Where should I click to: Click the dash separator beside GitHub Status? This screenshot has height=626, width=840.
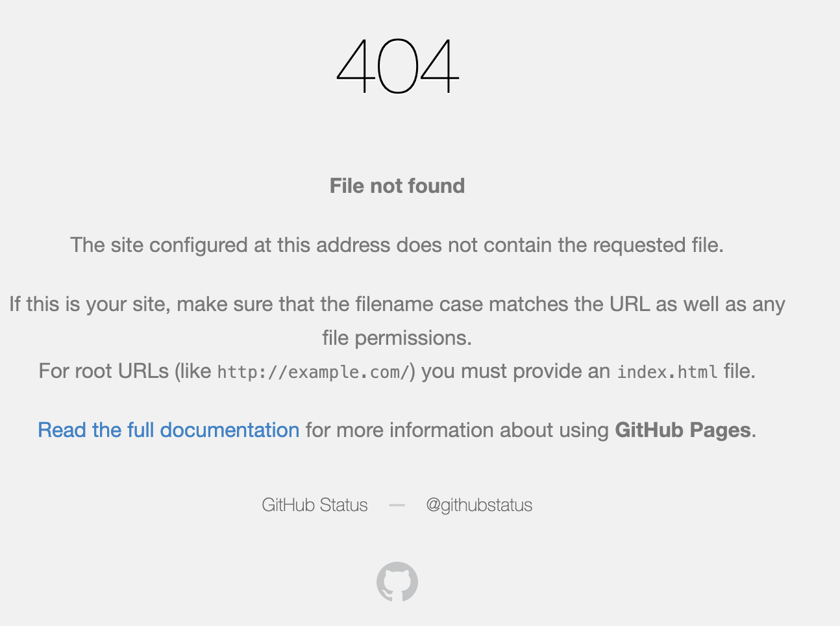[397, 505]
